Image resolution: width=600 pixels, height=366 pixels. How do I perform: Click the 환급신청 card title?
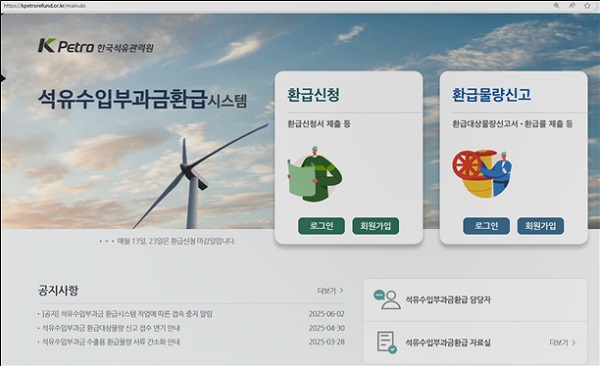coord(313,95)
